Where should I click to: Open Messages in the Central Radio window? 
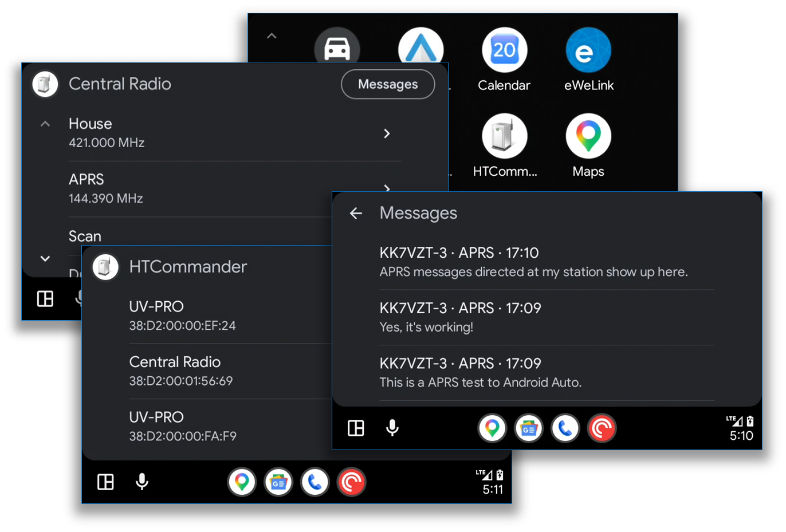(388, 84)
